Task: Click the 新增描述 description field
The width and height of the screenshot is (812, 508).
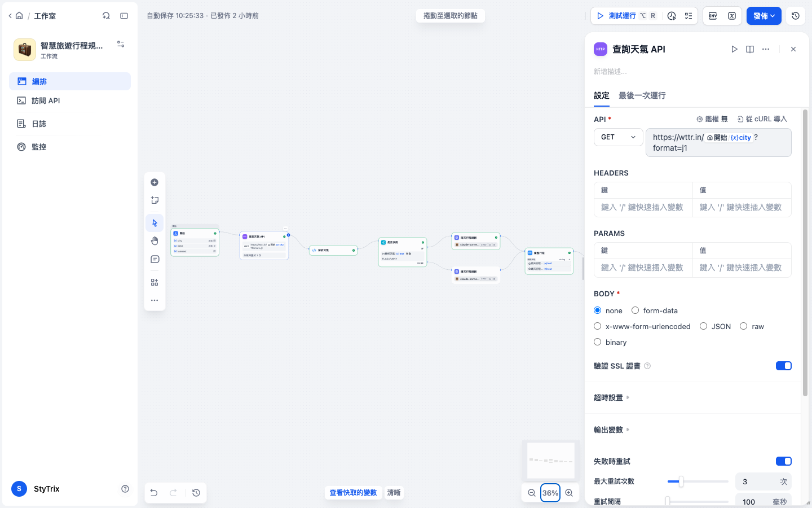Action: tap(692, 72)
